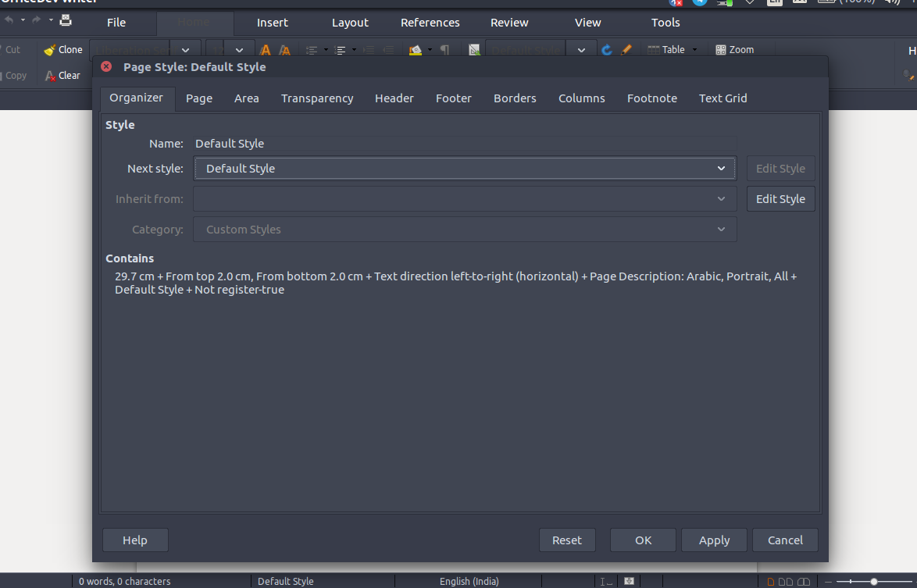Click the zoom out minus in status bar
Viewport: 917px width, 588px height.
pyautogui.click(x=828, y=582)
